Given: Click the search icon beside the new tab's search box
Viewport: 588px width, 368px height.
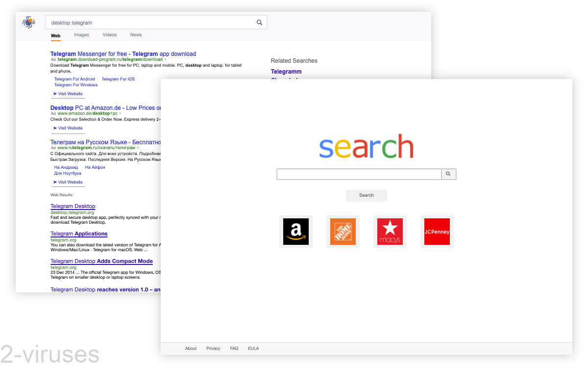Looking at the screenshot, I should click(448, 174).
